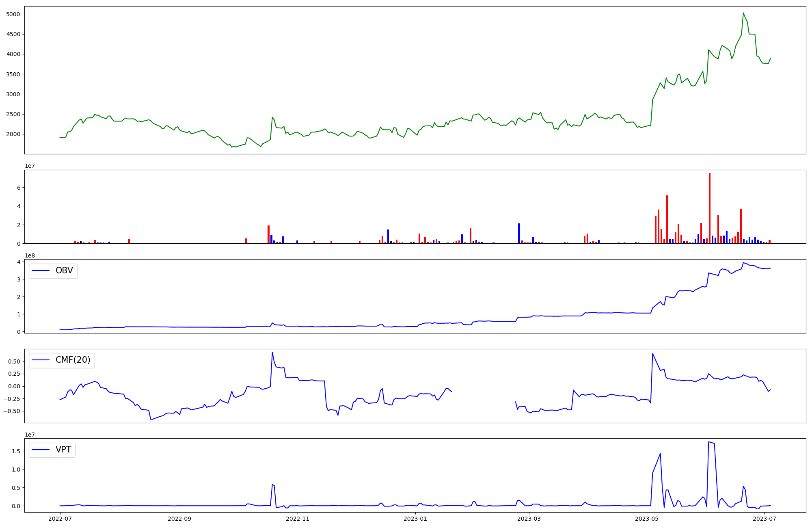Click the 0.50 tick on CMF axis
Image resolution: width=812 pixels, height=528 pixels.
coord(14,361)
